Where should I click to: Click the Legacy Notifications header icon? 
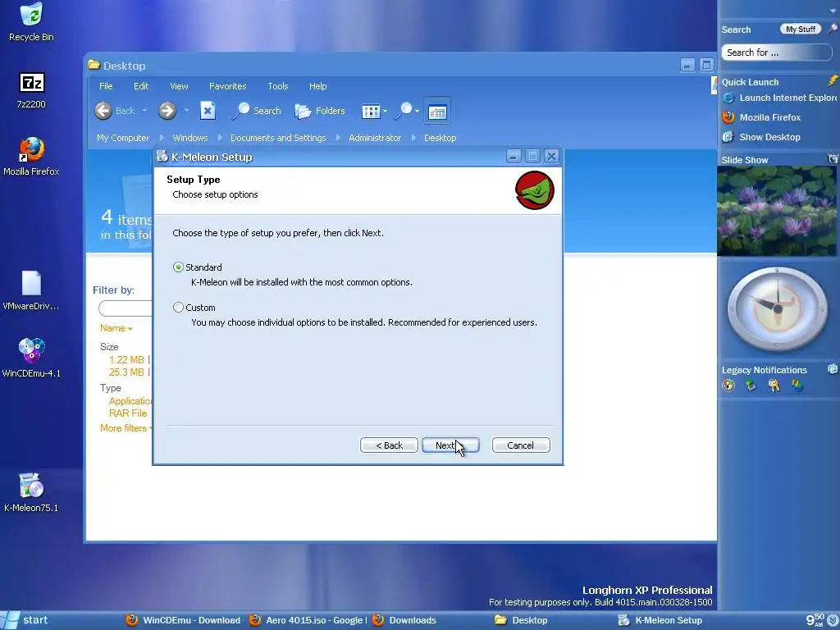(x=833, y=369)
